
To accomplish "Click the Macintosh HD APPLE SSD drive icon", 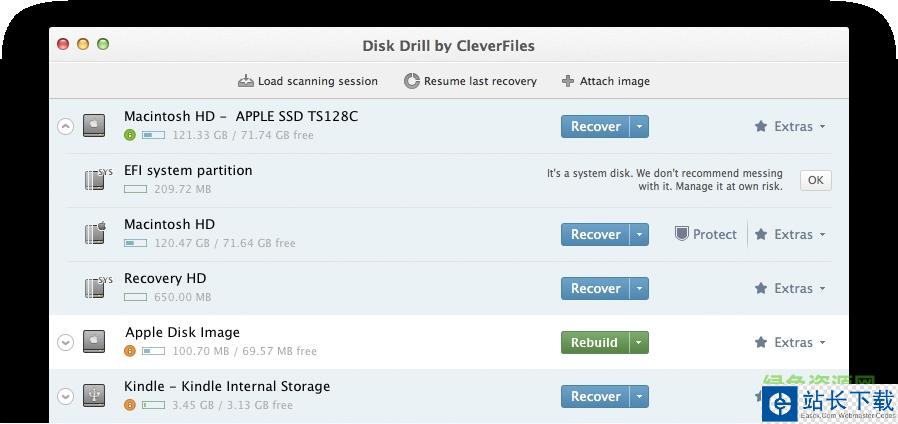I will pyautogui.click(x=94, y=126).
